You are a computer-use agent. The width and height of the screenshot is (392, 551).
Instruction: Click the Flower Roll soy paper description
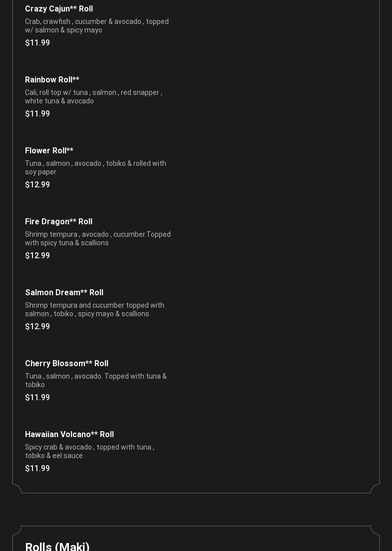point(95,168)
